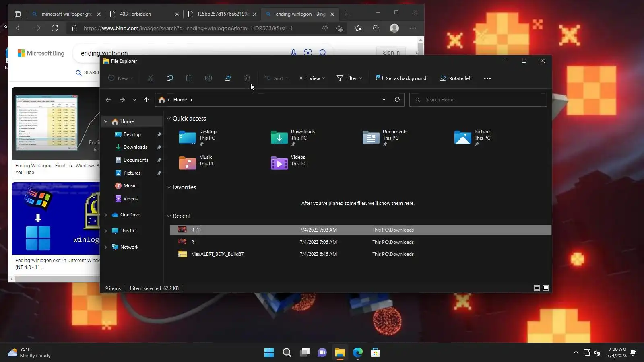Select the R recent file row
Image resolution: width=644 pixels, height=362 pixels.
[x=361, y=242]
